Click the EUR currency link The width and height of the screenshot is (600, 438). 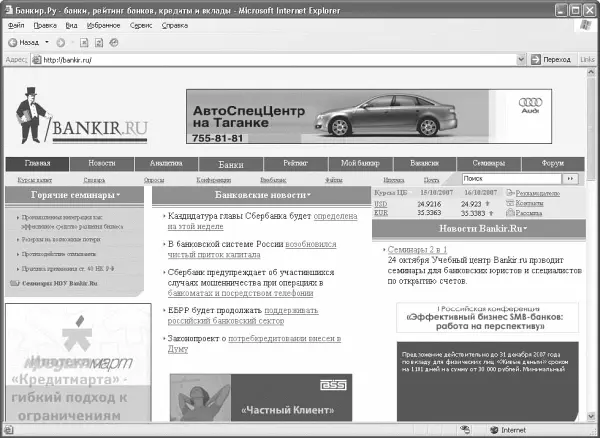[x=381, y=213]
